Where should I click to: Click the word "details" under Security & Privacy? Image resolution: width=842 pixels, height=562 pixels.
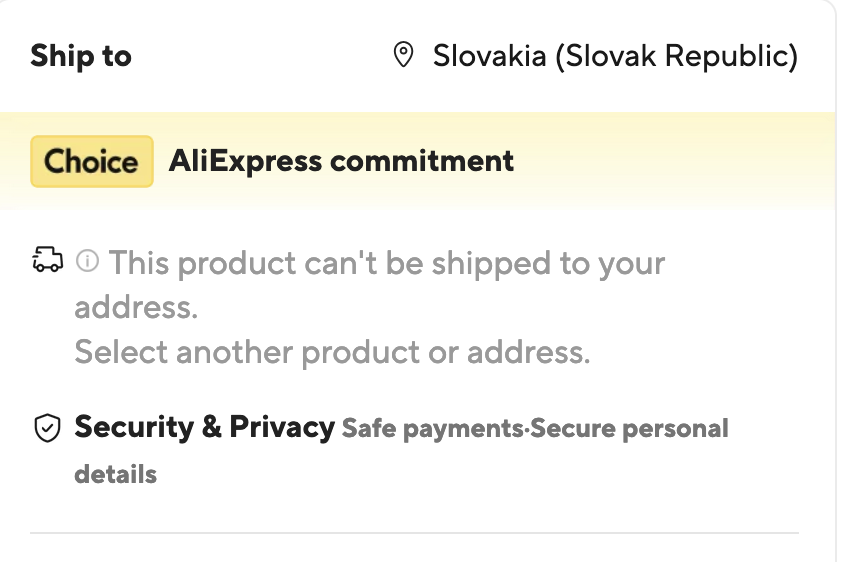click(115, 474)
